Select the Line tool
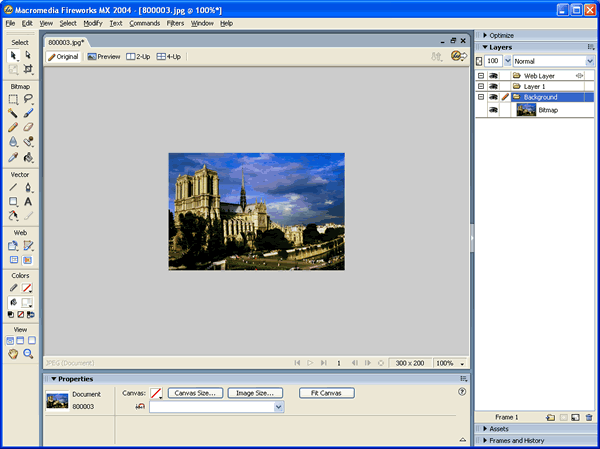 (13, 188)
